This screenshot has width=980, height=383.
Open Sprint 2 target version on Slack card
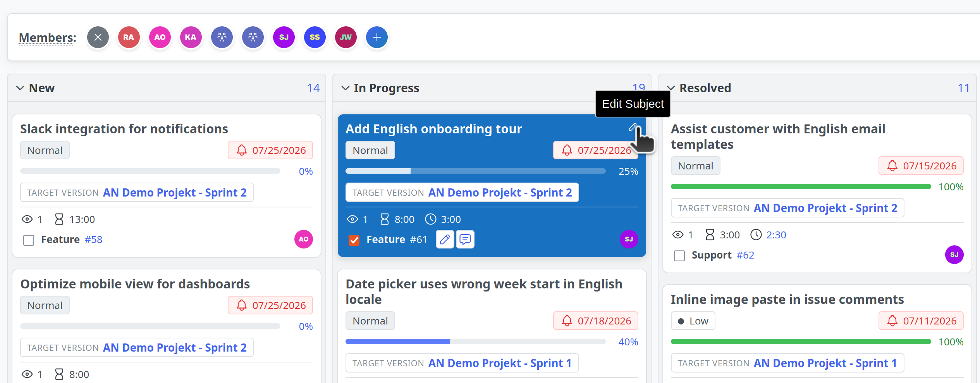(175, 193)
